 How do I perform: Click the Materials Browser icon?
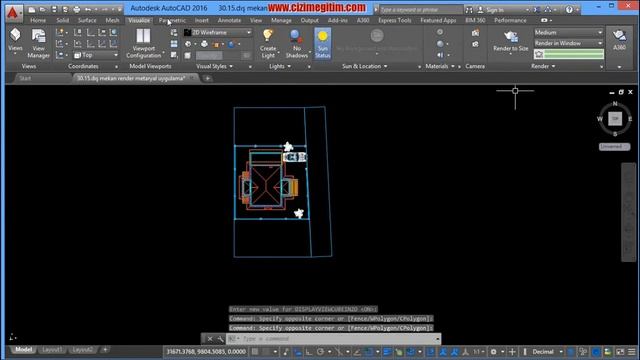click(440, 32)
